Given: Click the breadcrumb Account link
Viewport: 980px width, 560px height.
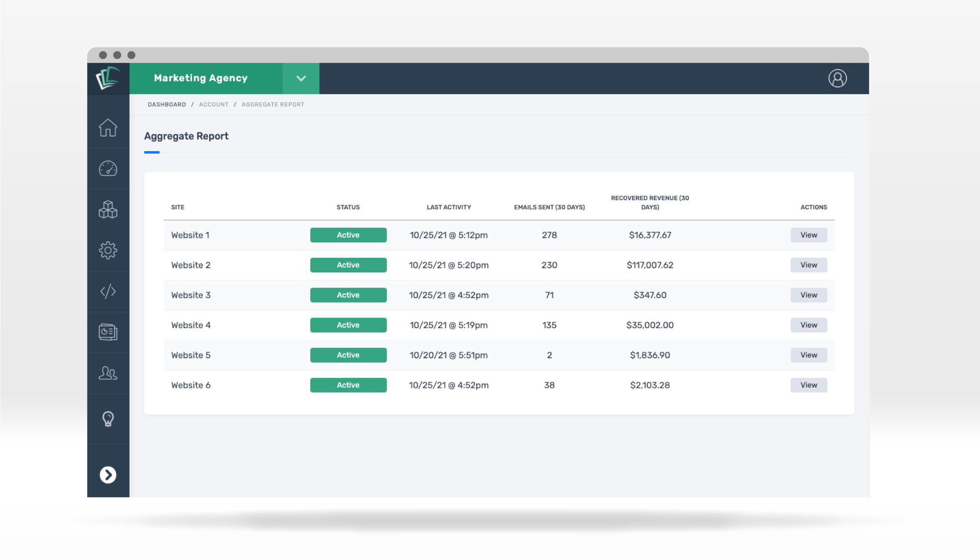Looking at the screenshot, I should coord(213,104).
